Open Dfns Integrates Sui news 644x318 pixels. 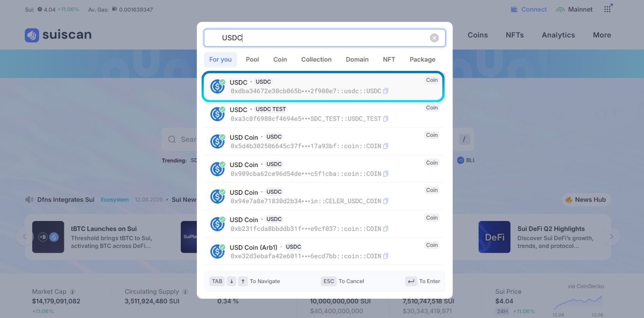(x=66, y=200)
